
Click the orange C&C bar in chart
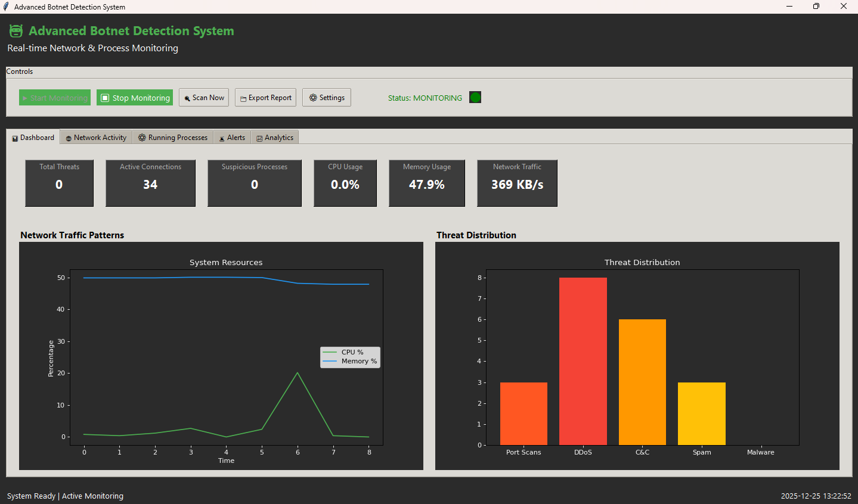point(642,382)
